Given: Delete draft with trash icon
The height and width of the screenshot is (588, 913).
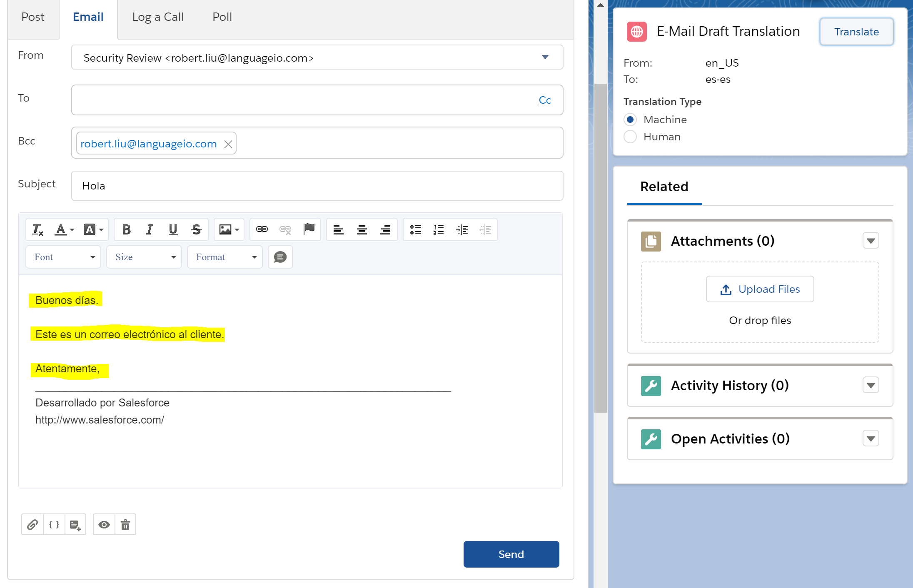Looking at the screenshot, I should tap(125, 525).
